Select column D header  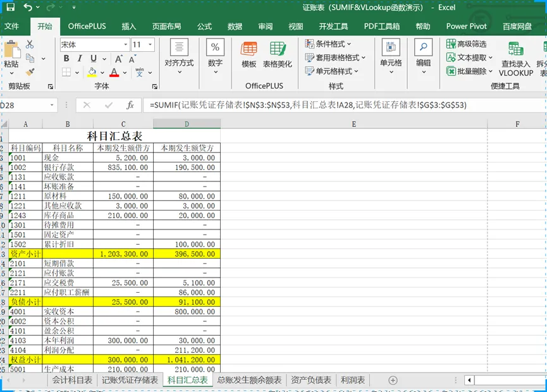pos(187,124)
